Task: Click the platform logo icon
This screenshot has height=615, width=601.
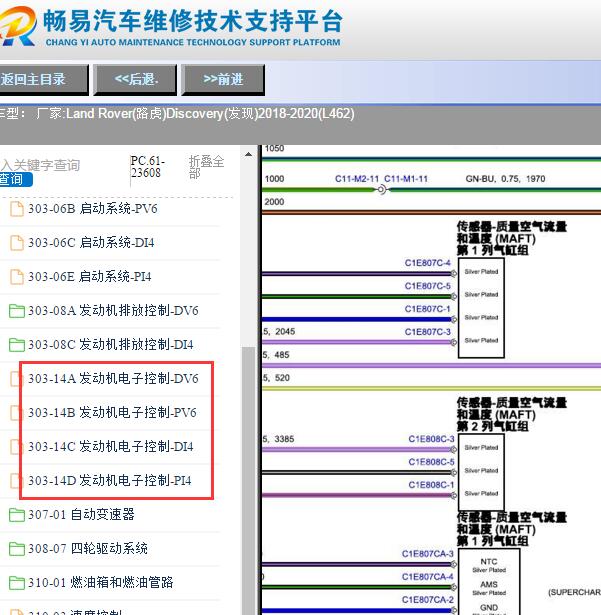Action: pos(18,27)
